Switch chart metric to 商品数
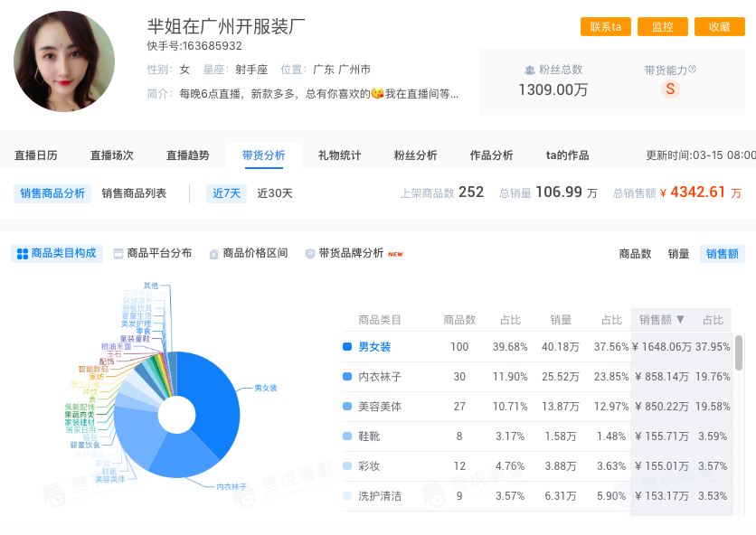The image size is (756, 535). (x=635, y=254)
